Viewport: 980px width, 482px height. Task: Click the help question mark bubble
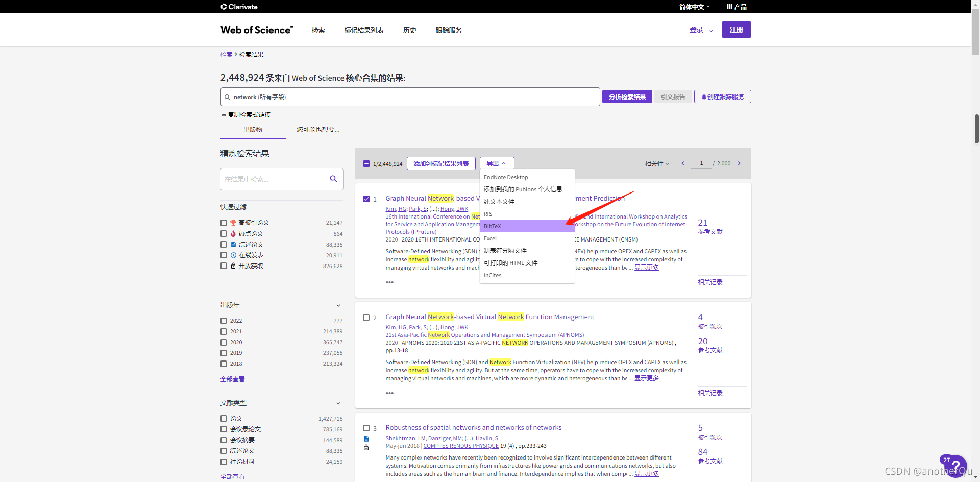click(955, 466)
